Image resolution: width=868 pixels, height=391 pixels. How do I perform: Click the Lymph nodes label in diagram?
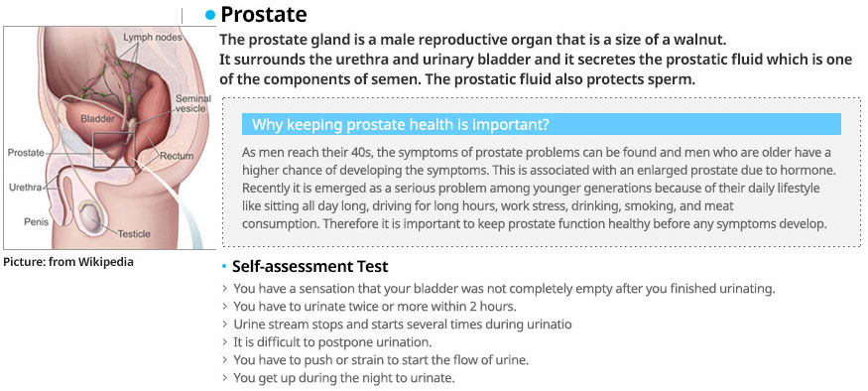point(152,39)
